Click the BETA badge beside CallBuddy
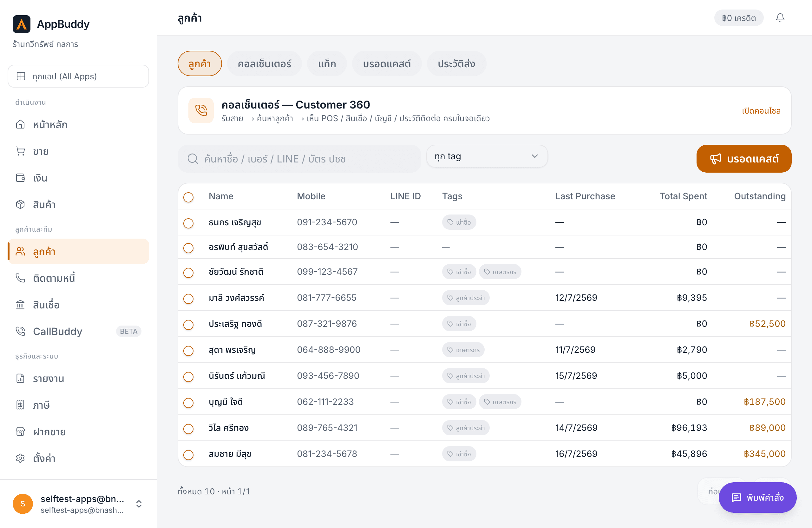Image resolution: width=812 pixels, height=528 pixels. pyautogui.click(x=129, y=331)
